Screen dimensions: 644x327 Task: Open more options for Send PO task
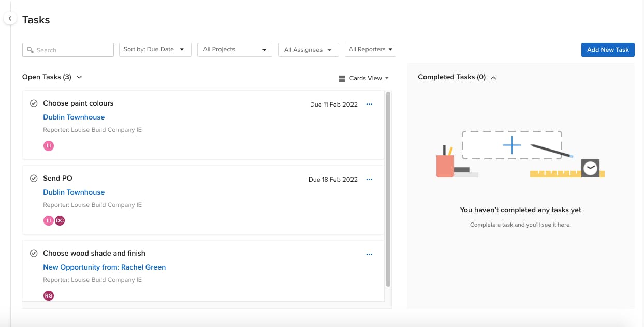point(369,179)
